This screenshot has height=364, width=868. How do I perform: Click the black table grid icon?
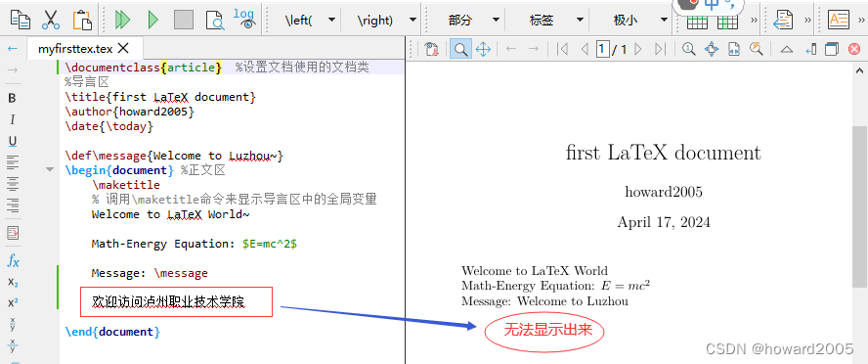697,22
